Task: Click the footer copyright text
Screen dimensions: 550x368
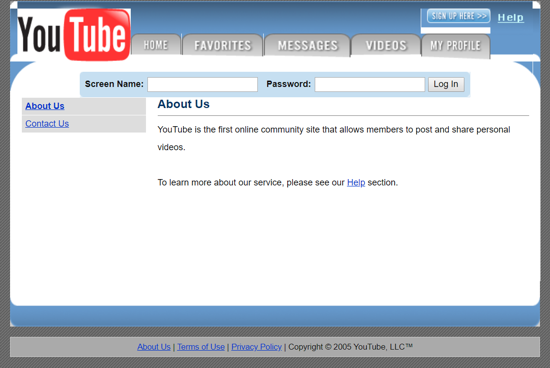Action: [x=350, y=347]
